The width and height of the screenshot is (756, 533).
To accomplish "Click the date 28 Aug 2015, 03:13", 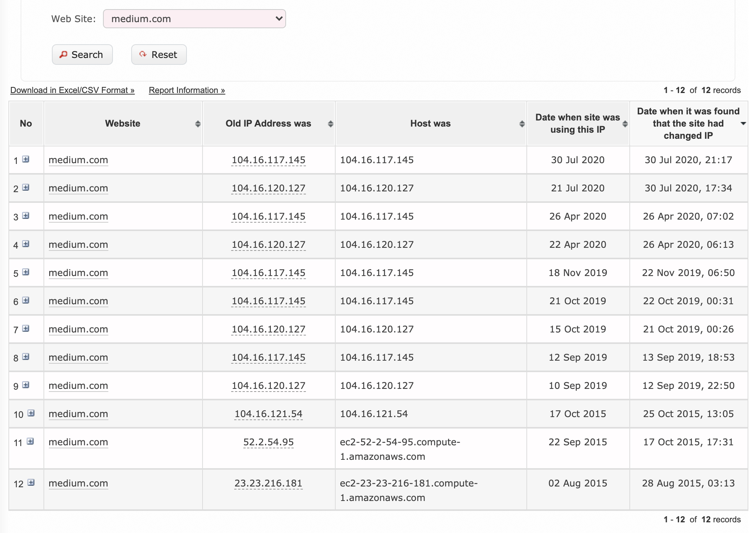I will tap(688, 483).
